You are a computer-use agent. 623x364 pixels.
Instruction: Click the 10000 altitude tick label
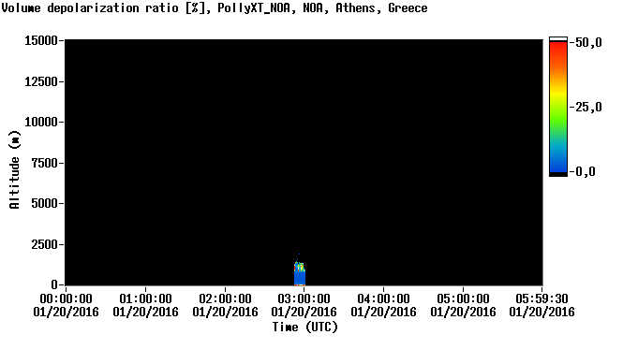tap(41, 122)
